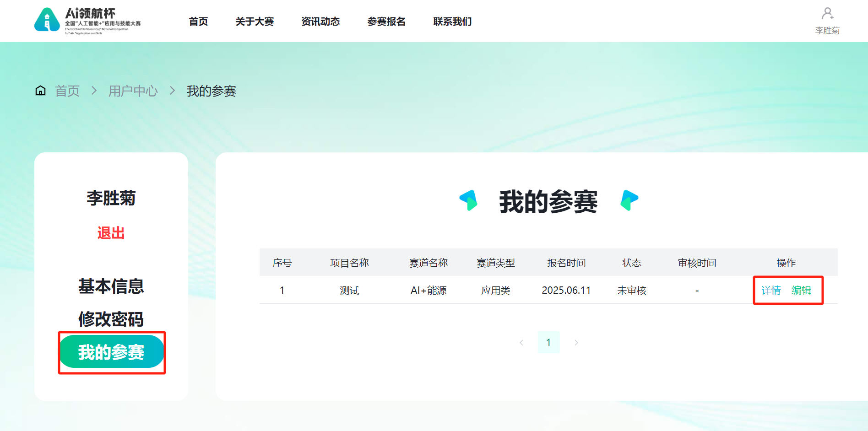
Task: Select page 1 in the pagination
Action: tap(548, 342)
